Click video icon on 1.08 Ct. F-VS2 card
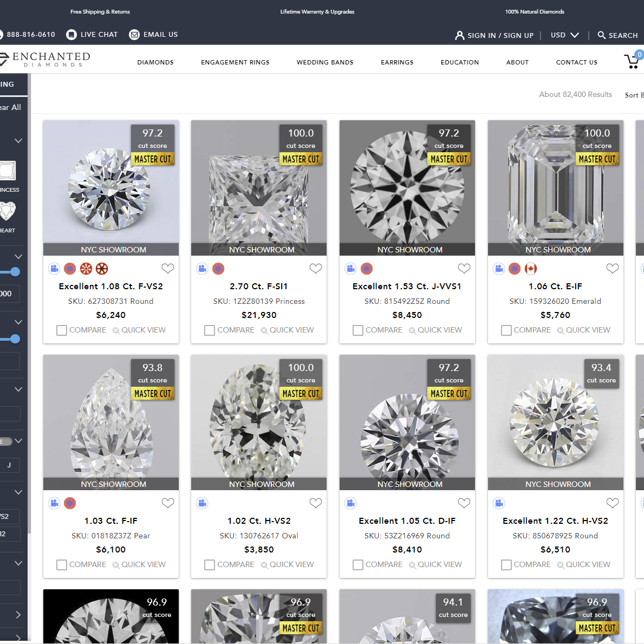Screen dimensions: 644x644 pos(54,269)
